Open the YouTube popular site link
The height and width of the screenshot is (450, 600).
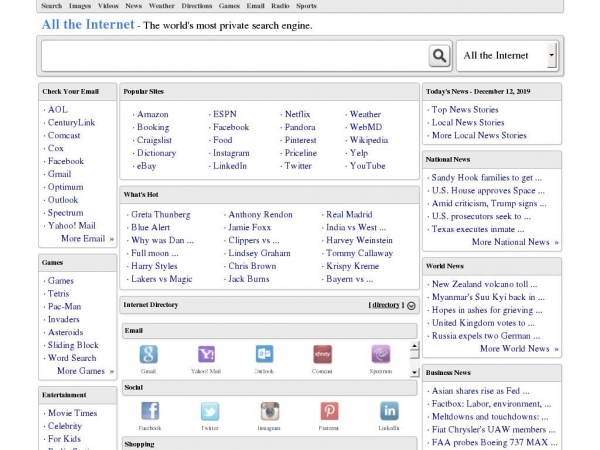pos(367,166)
